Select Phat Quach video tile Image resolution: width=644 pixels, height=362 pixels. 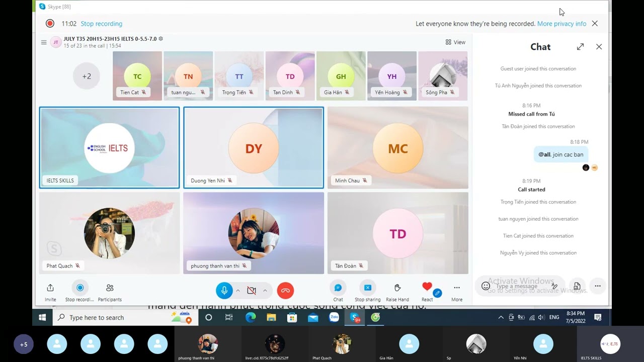tap(109, 233)
